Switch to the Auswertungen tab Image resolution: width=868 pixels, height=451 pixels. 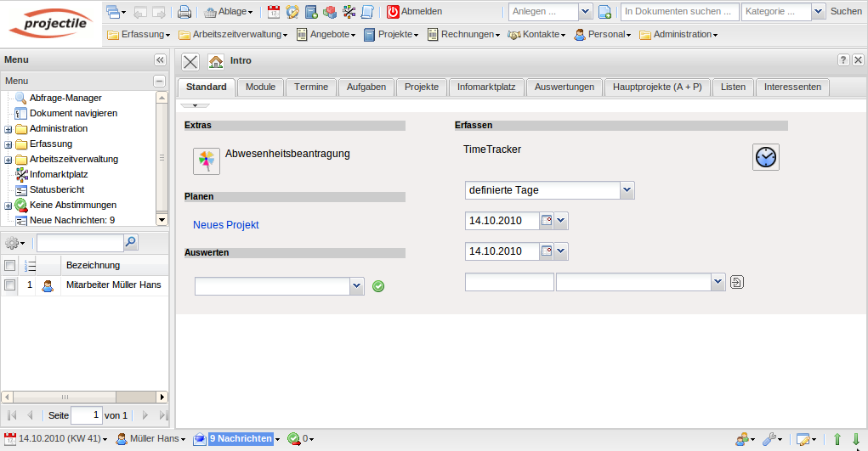tap(564, 87)
